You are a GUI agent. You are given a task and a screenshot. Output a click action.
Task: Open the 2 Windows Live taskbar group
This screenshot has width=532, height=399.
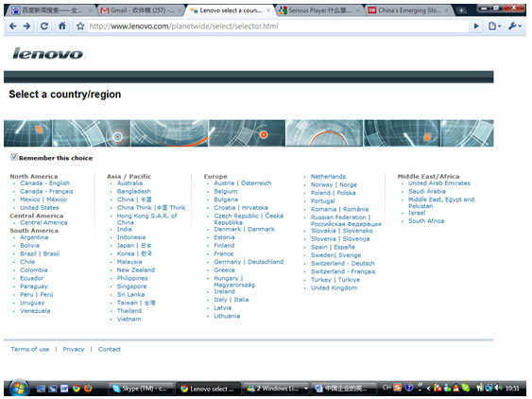coord(277,389)
